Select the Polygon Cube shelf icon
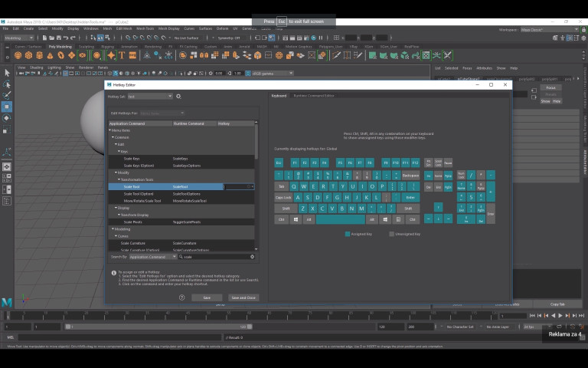588x368 pixels. [28, 55]
